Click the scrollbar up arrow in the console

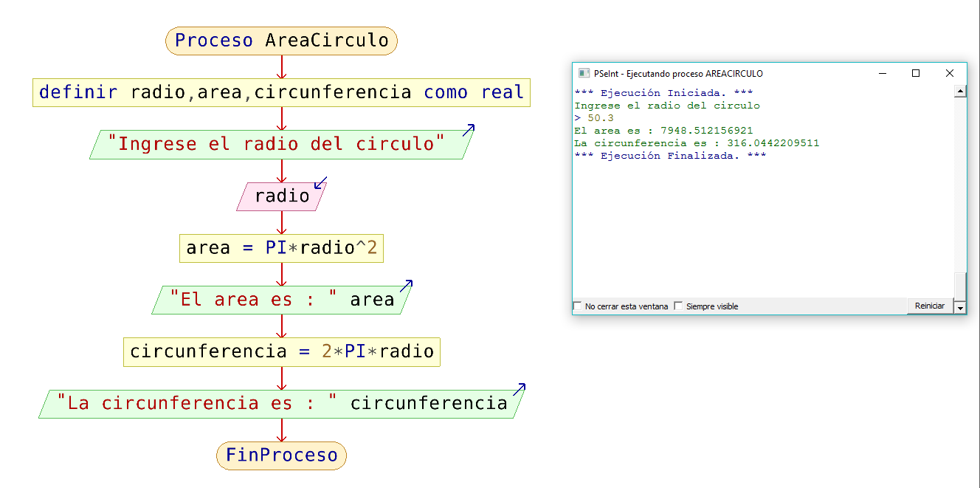960,90
